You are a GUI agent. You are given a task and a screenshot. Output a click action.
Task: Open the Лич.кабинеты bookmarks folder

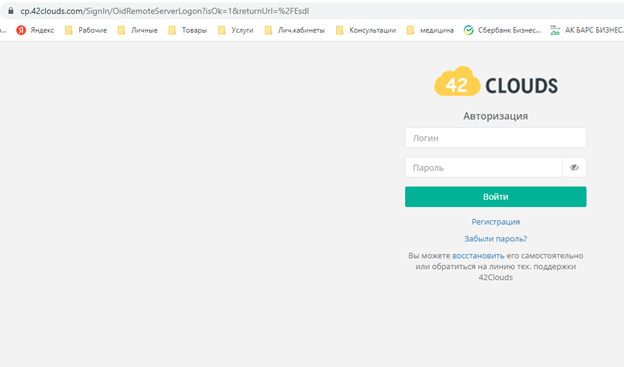294,30
